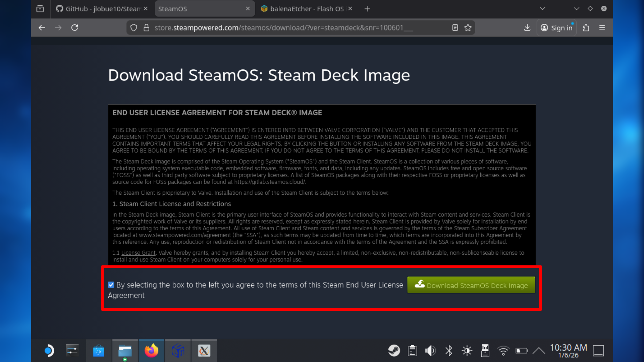Bookmark this page with the star icon

click(x=468, y=28)
